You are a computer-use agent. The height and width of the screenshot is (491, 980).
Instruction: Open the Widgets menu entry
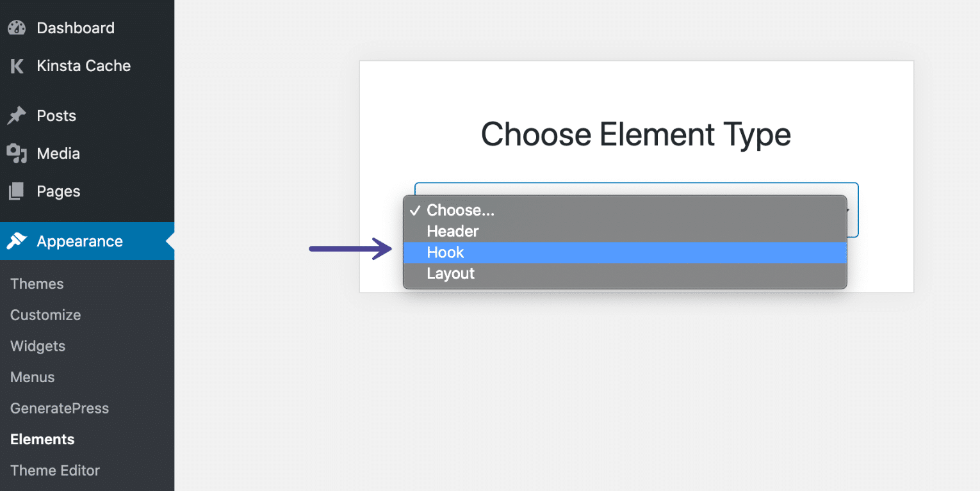coord(37,346)
